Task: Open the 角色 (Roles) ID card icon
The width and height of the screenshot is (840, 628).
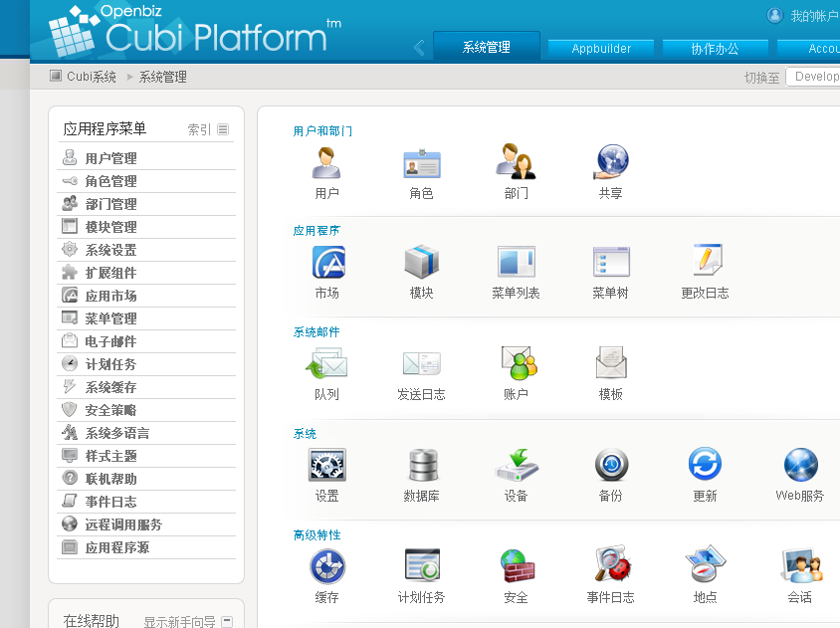Action: click(x=422, y=163)
